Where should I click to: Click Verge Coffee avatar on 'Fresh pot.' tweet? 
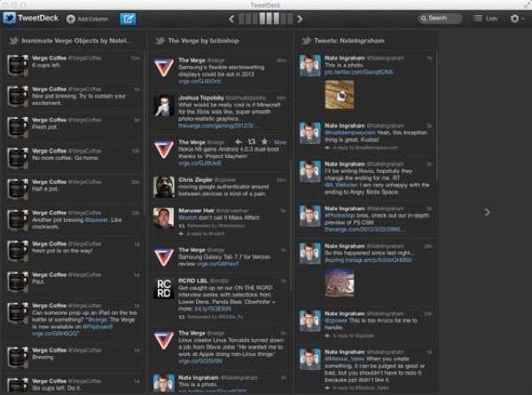point(18,127)
